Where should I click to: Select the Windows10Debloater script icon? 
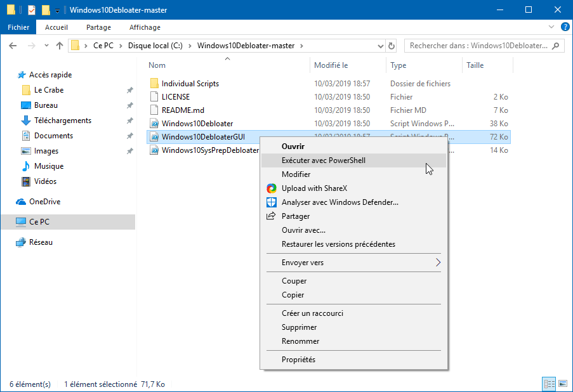click(x=155, y=124)
